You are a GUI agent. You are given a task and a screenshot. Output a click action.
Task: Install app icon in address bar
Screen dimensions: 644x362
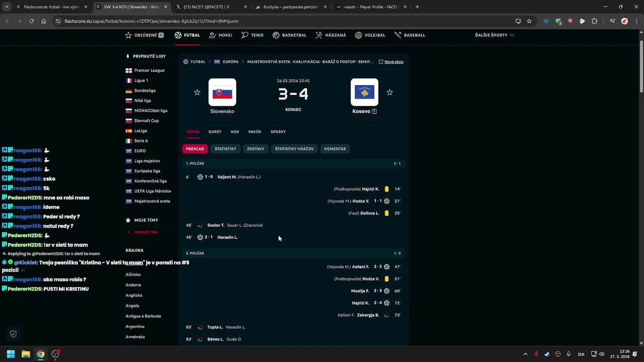(x=518, y=21)
